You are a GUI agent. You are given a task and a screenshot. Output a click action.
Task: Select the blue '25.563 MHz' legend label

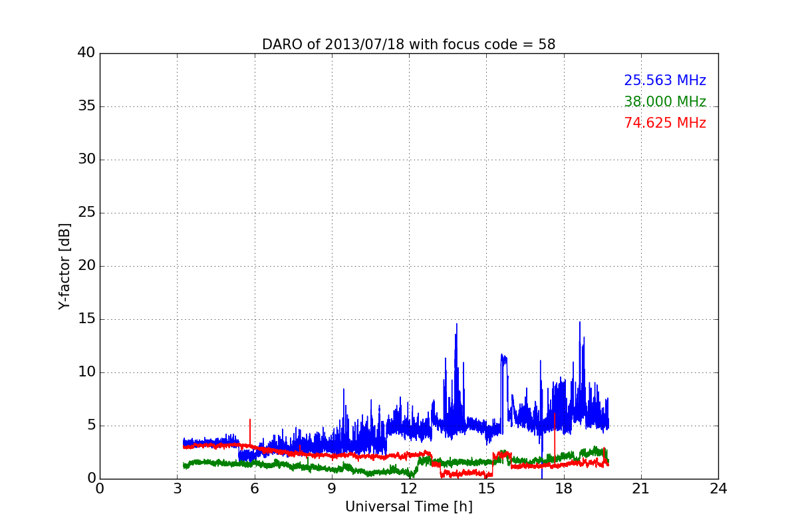[665, 80]
